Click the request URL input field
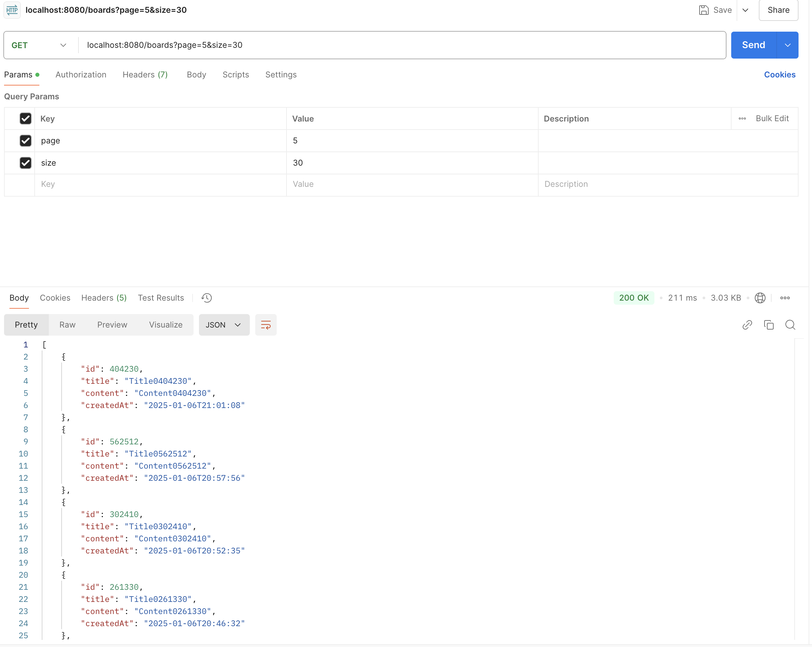Image resolution: width=812 pixels, height=647 pixels. [402, 45]
